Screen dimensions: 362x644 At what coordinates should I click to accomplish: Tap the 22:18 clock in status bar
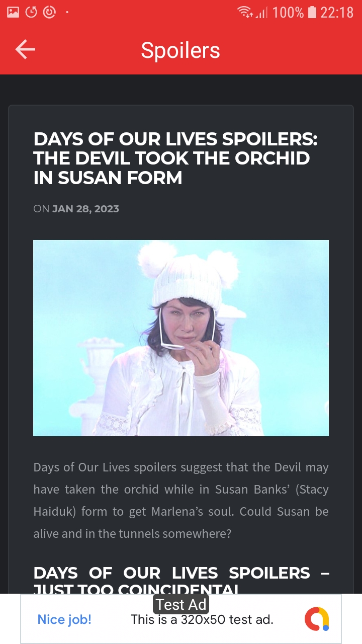[337, 12]
